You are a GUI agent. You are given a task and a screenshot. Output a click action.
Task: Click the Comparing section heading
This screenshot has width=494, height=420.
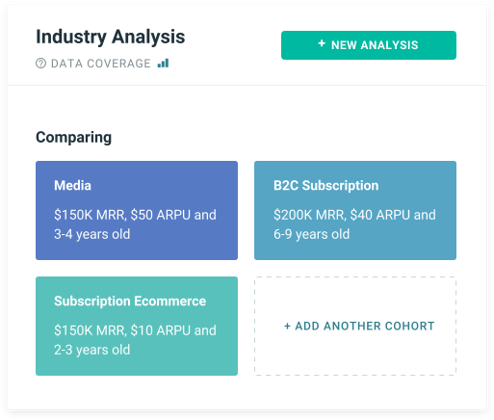[74, 137]
